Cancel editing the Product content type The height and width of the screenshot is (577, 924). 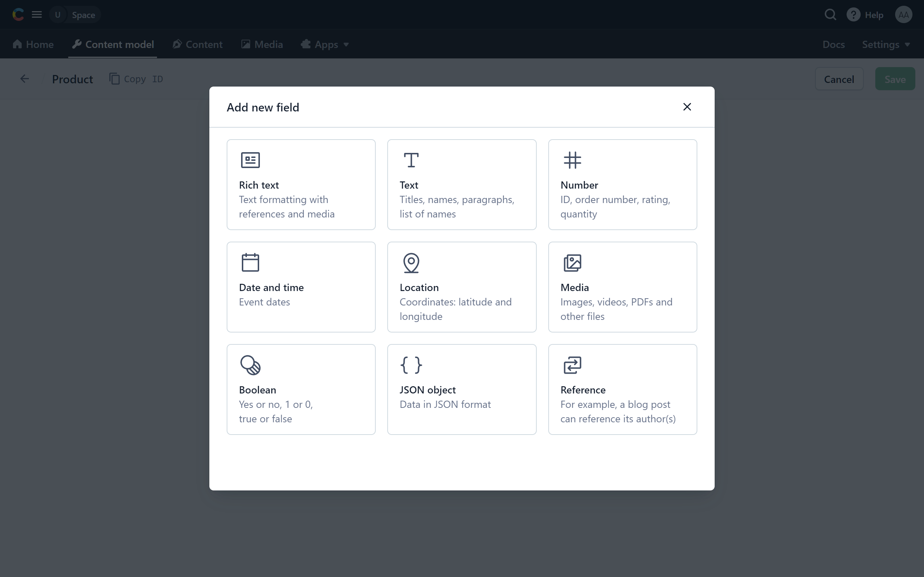[838, 79]
